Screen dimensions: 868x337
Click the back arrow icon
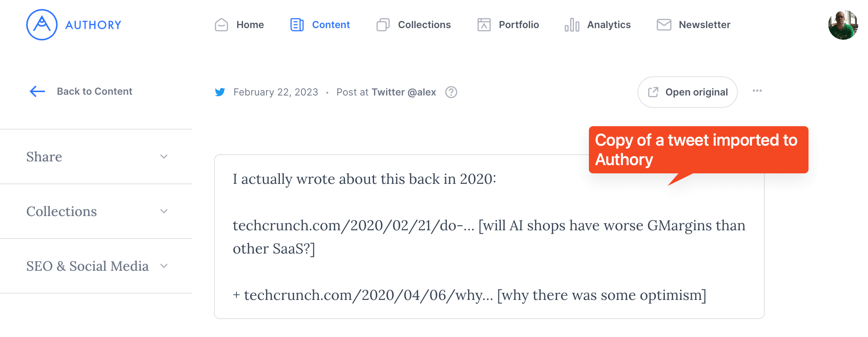click(x=37, y=91)
